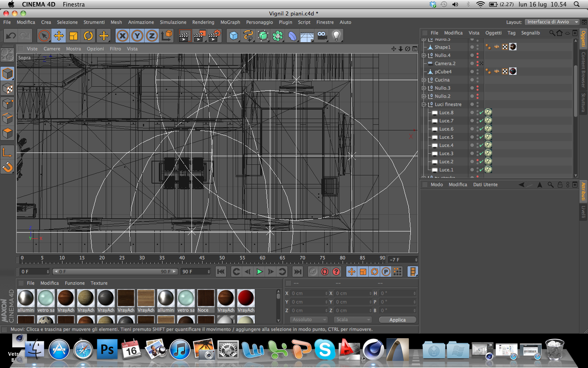This screenshot has height=368, width=588.
Task: Toggle Z axis lock
Action: [152, 36]
